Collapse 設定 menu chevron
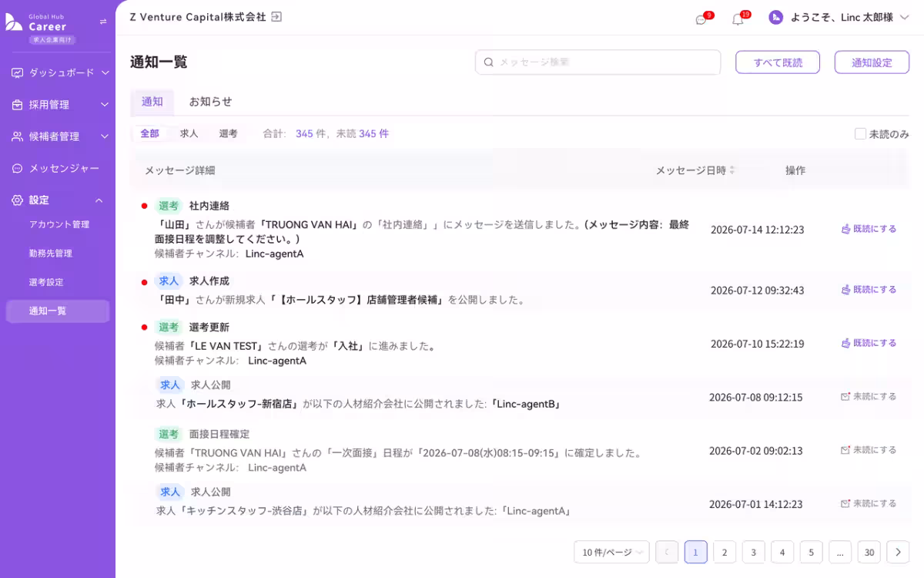The image size is (924, 578). tap(99, 200)
